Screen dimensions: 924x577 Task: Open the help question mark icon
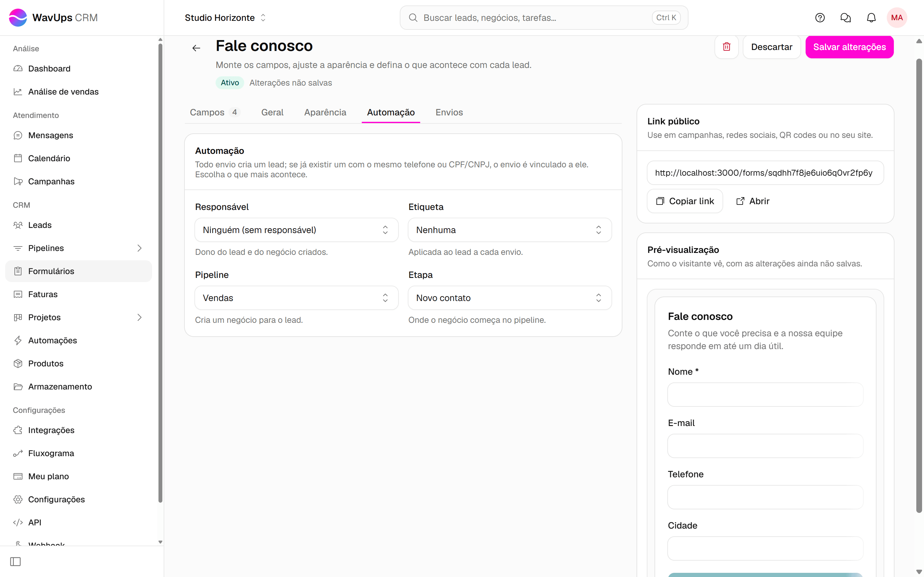(820, 18)
